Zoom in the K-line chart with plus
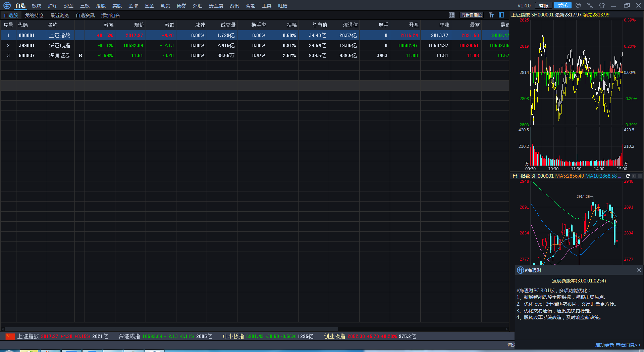The height and width of the screenshot is (352, 644). 634,176
